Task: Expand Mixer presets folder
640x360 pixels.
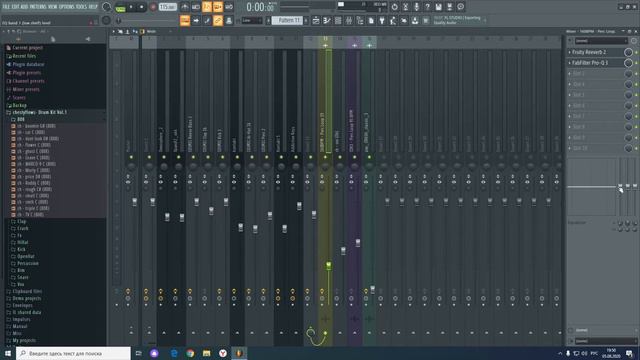Action: [26, 89]
